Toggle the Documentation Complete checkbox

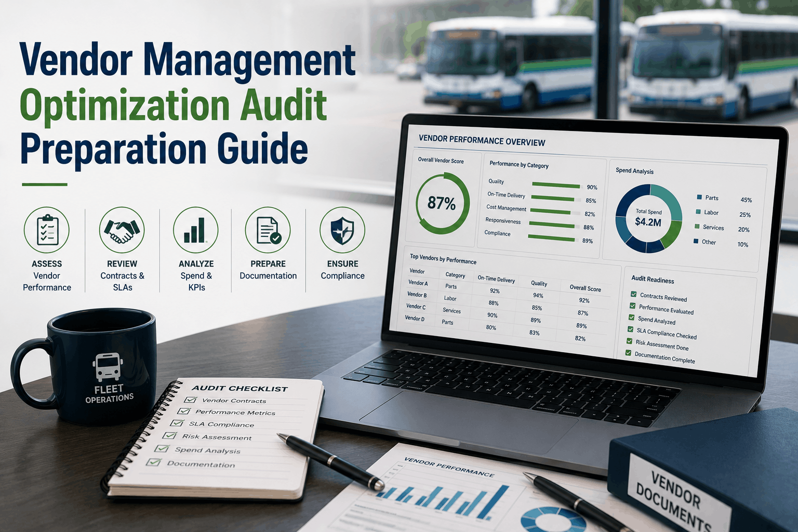pyautogui.click(x=629, y=353)
